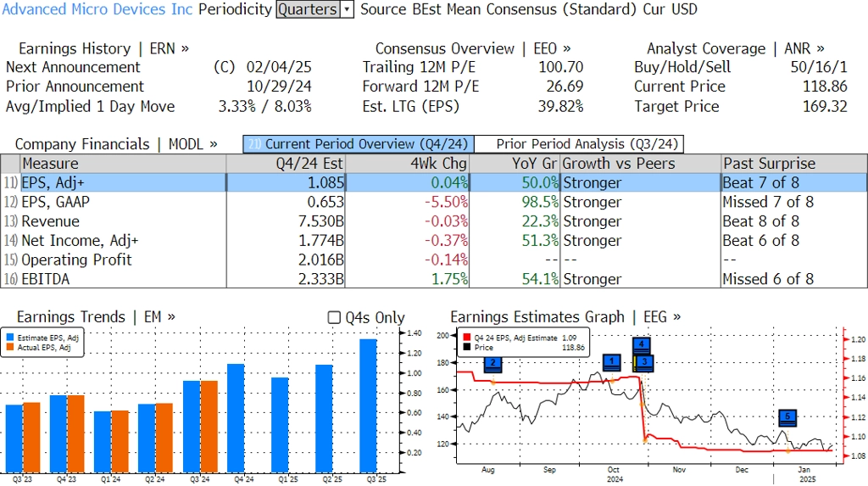Screen dimensions: 868x486
Task: Click Est. LTG (EPS) value 39.82%
Action: coord(561,106)
